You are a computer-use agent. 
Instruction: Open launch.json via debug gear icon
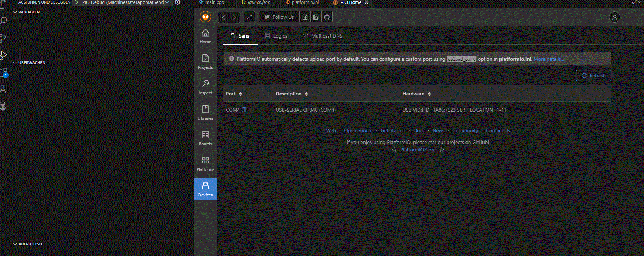click(x=177, y=2)
